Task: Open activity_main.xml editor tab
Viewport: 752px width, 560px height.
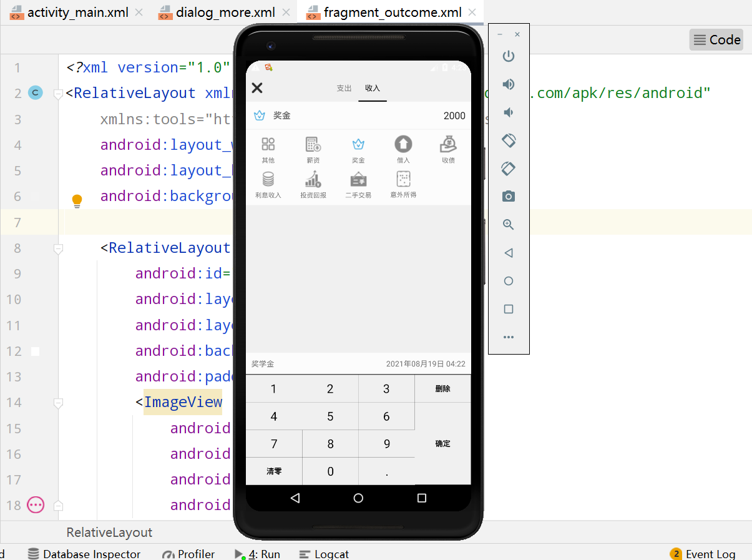Action: 78,12
